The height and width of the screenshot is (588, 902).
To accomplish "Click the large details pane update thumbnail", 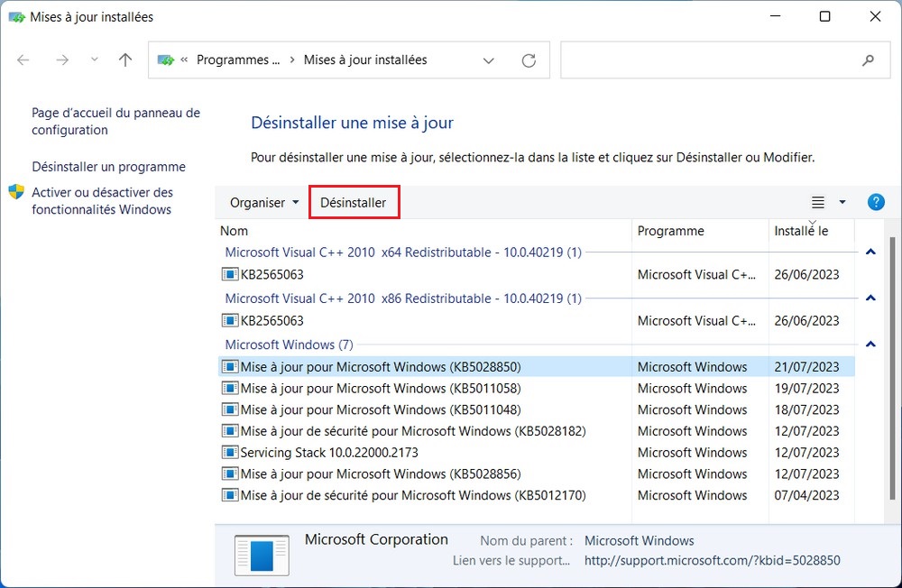I will pos(262,556).
